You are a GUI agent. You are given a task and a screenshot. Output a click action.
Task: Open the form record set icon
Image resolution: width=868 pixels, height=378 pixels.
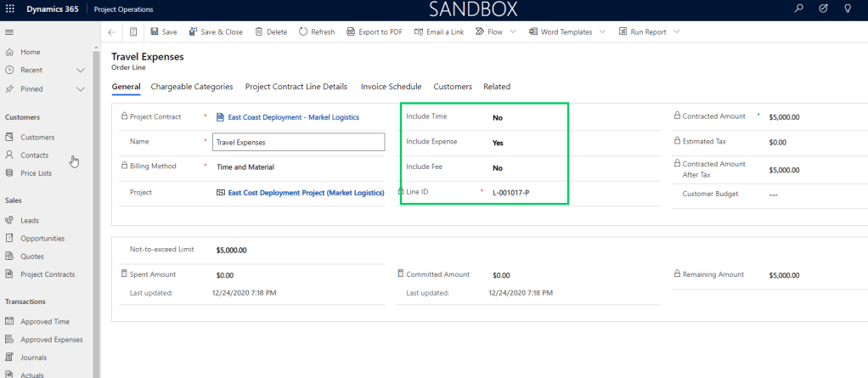[x=133, y=32]
